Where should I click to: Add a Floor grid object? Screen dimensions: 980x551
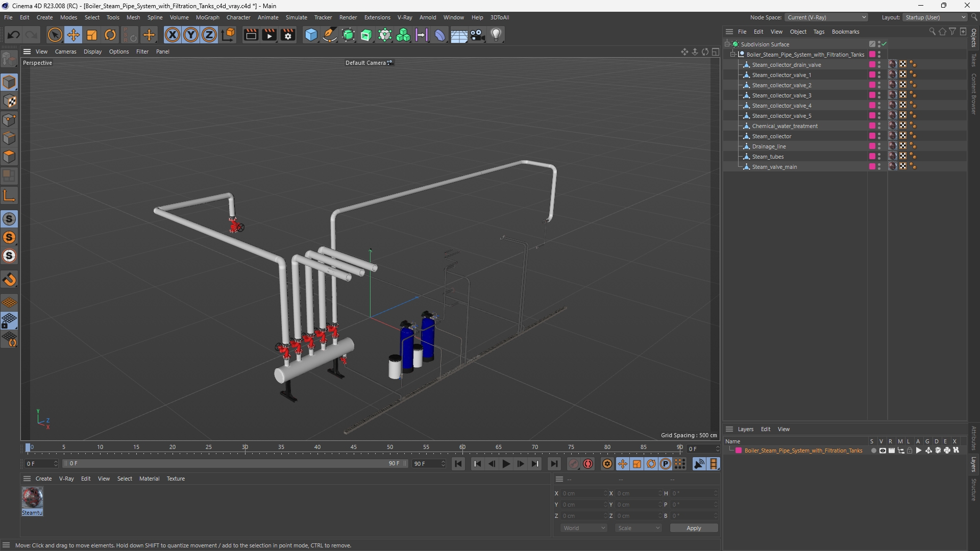(459, 35)
